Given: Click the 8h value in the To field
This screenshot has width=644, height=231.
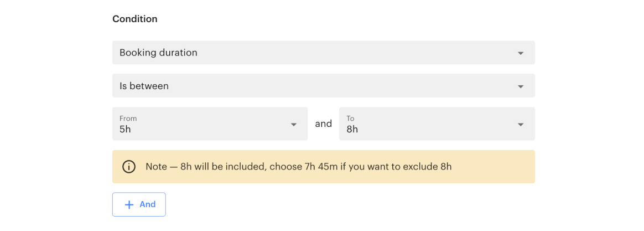Looking at the screenshot, I should click(352, 130).
